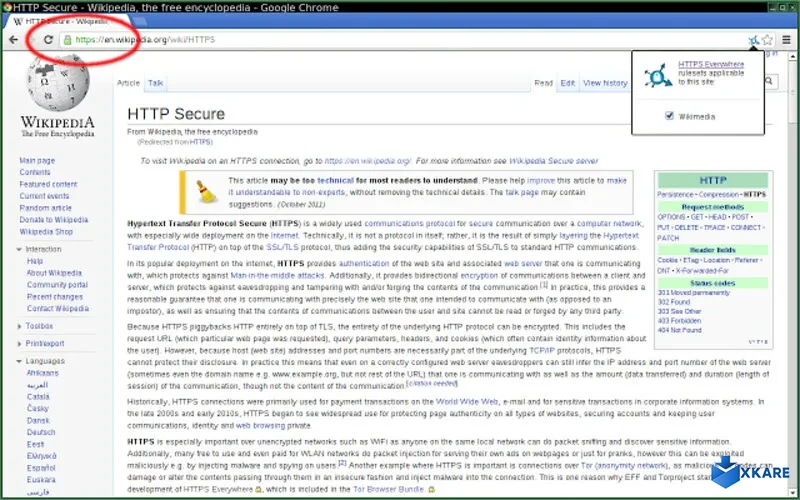800x500 pixels.
Task: Switch language to Català
Action: (38, 397)
